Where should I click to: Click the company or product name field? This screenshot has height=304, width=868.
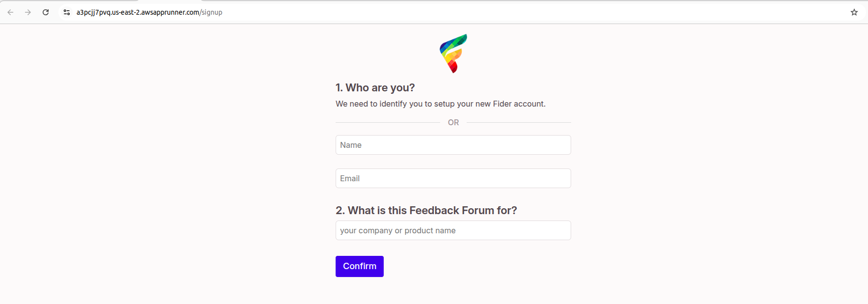tap(453, 230)
